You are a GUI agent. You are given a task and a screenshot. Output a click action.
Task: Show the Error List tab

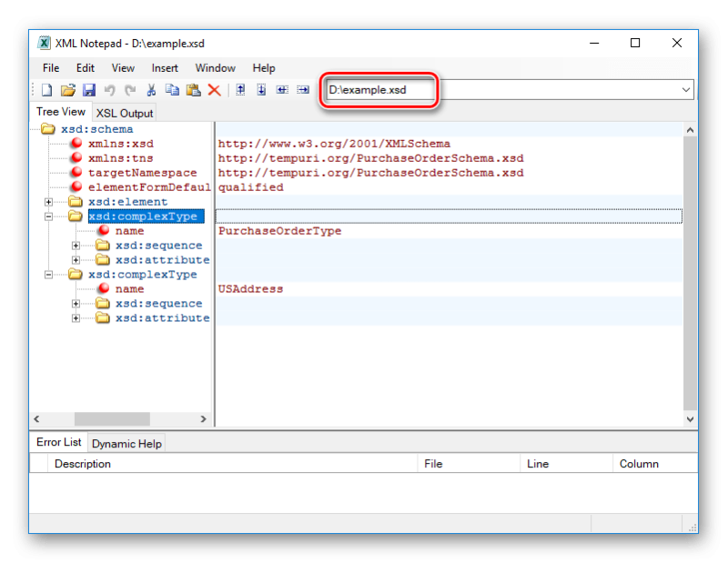(x=58, y=442)
